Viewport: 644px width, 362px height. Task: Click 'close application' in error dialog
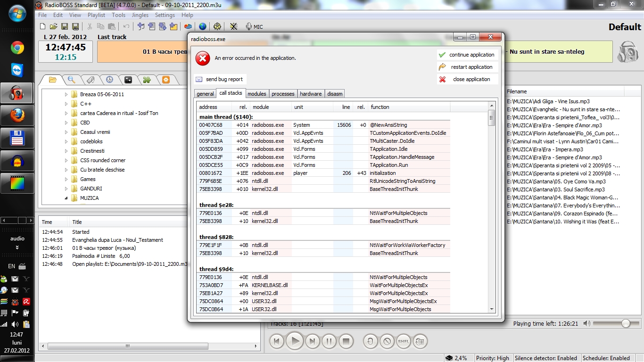(467, 79)
